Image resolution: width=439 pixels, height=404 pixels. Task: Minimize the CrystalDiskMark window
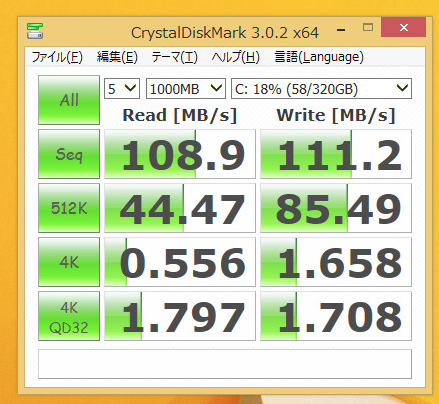pyautogui.click(x=341, y=29)
